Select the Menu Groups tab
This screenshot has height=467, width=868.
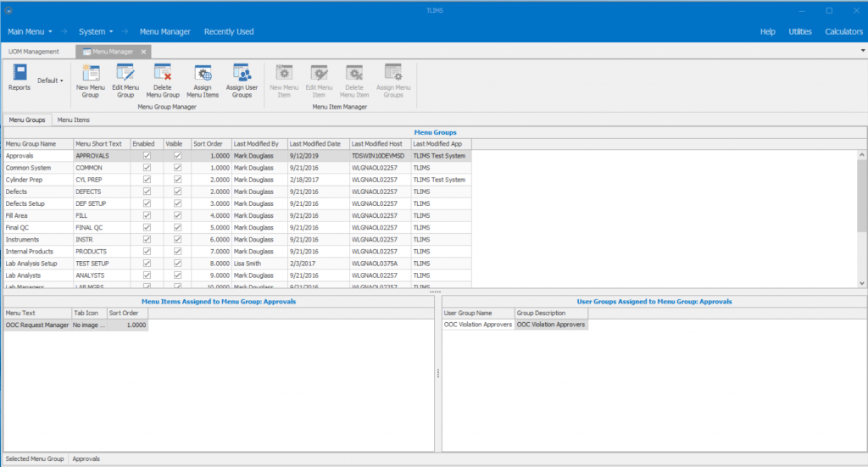coord(27,120)
